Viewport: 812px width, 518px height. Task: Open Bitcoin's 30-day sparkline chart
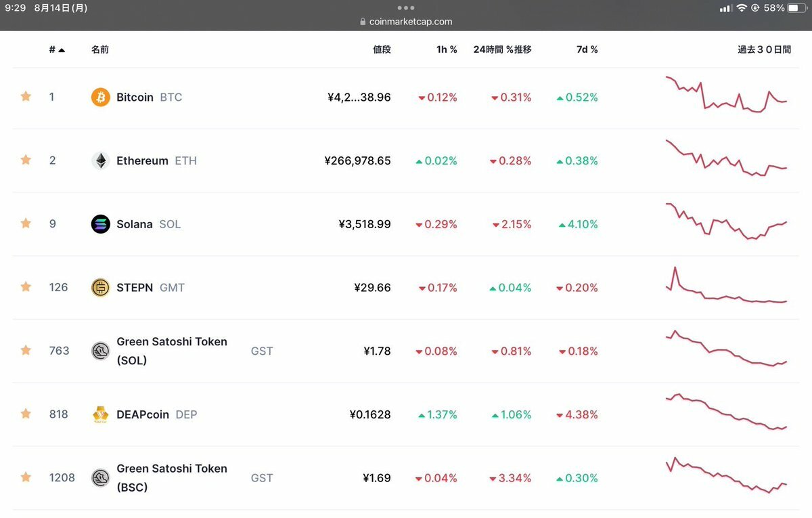click(727, 95)
